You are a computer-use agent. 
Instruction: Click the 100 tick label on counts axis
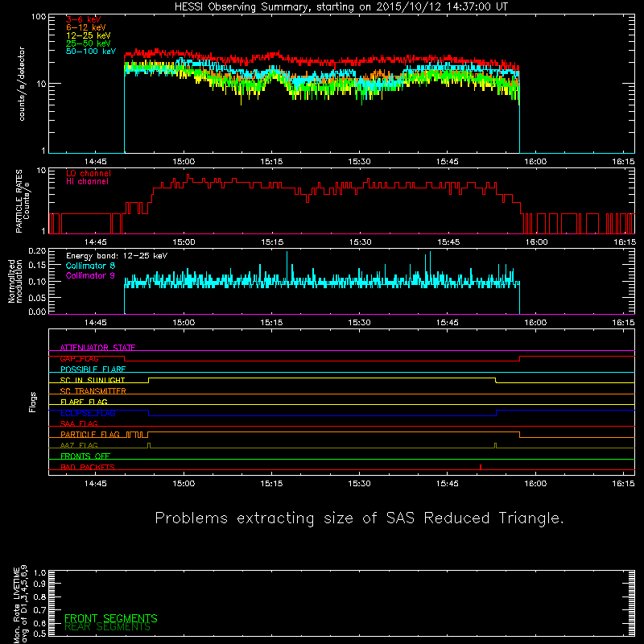(x=39, y=17)
